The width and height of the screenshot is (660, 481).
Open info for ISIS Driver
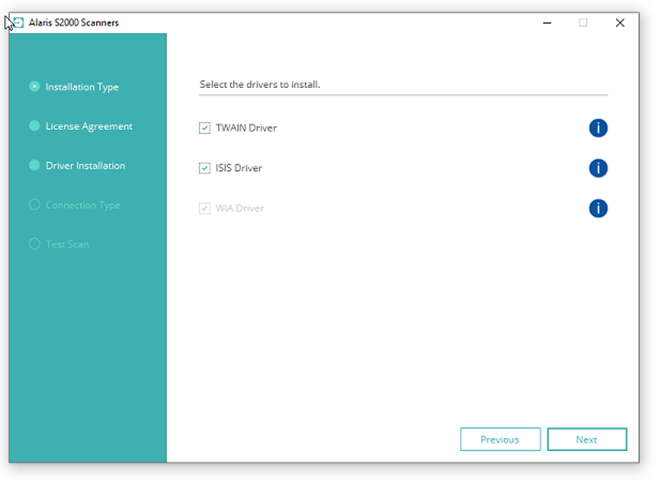pos(598,168)
